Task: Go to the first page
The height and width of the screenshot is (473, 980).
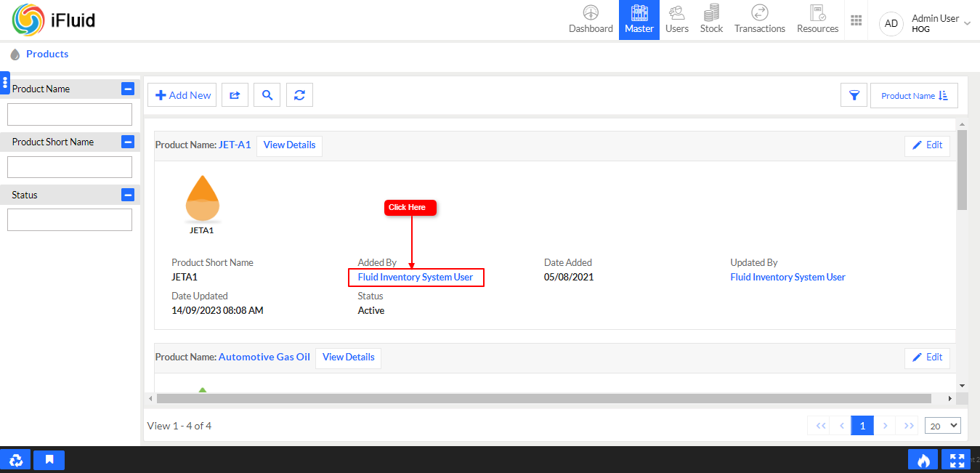Action: tap(821, 426)
